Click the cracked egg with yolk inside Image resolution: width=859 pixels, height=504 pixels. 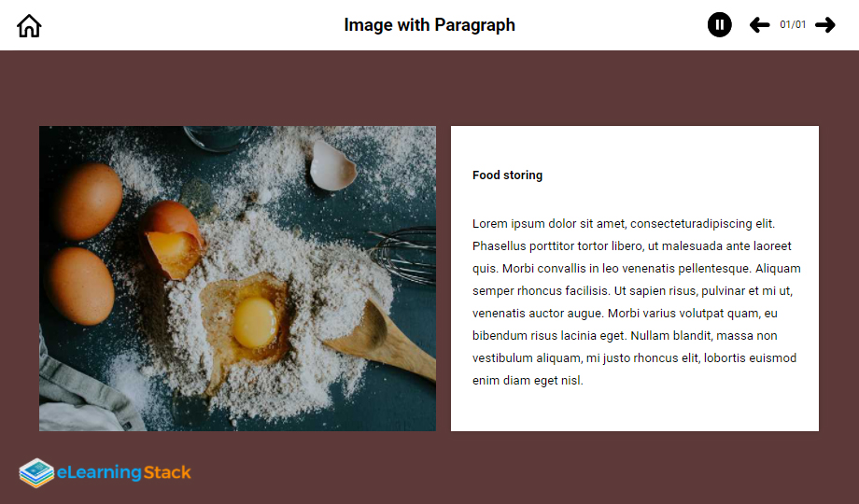pos(172,240)
